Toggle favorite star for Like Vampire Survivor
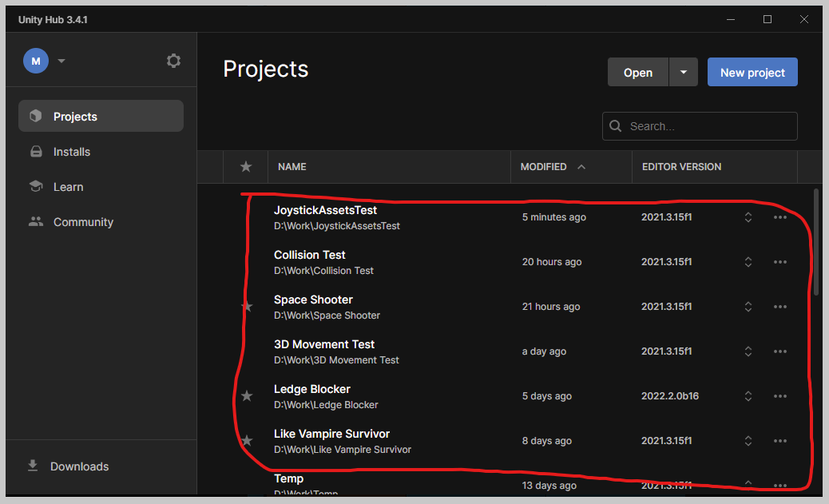Image resolution: width=829 pixels, height=504 pixels. 246,441
